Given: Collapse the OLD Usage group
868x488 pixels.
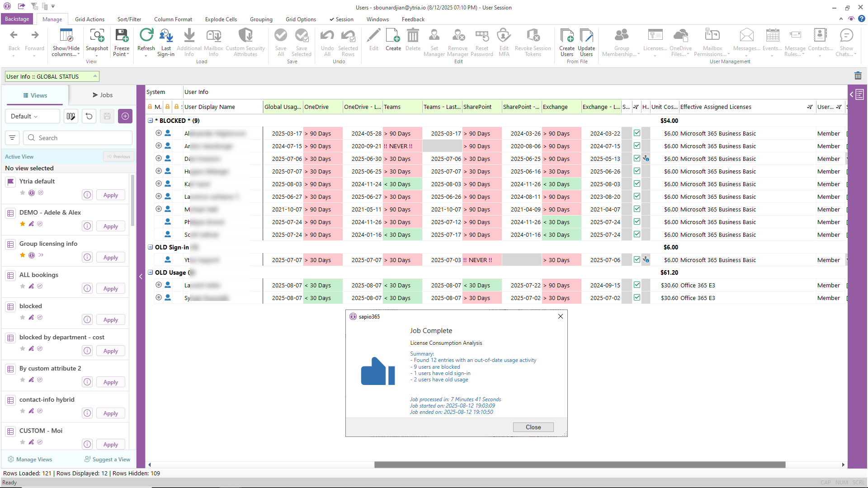Looking at the screenshot, I should click(151, 272).
